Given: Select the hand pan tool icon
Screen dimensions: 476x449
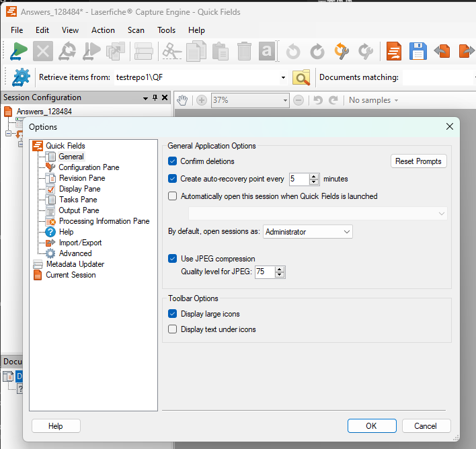Looking at the screenshot, I should (x=182, y=100).
